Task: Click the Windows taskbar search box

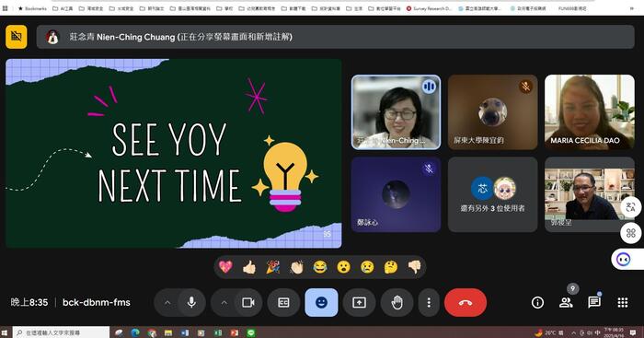Action: coord(62,332)
